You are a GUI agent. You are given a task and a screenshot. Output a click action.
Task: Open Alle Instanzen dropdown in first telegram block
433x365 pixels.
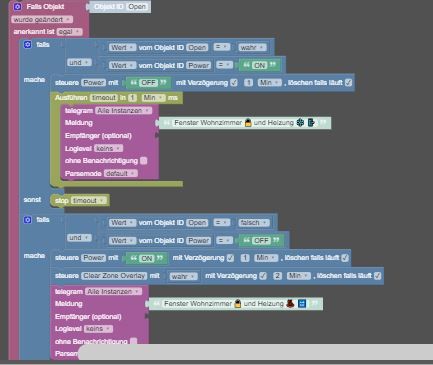(123, 110)
